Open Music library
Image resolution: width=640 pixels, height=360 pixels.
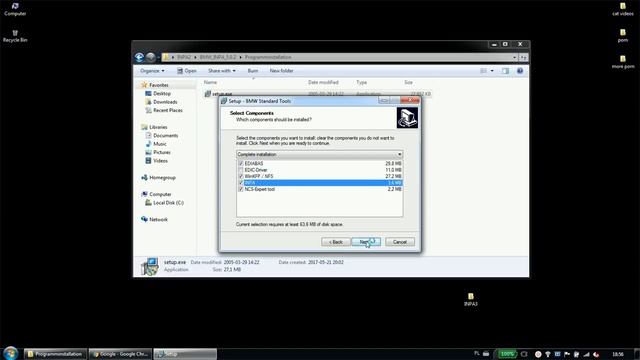click(160, 144)
